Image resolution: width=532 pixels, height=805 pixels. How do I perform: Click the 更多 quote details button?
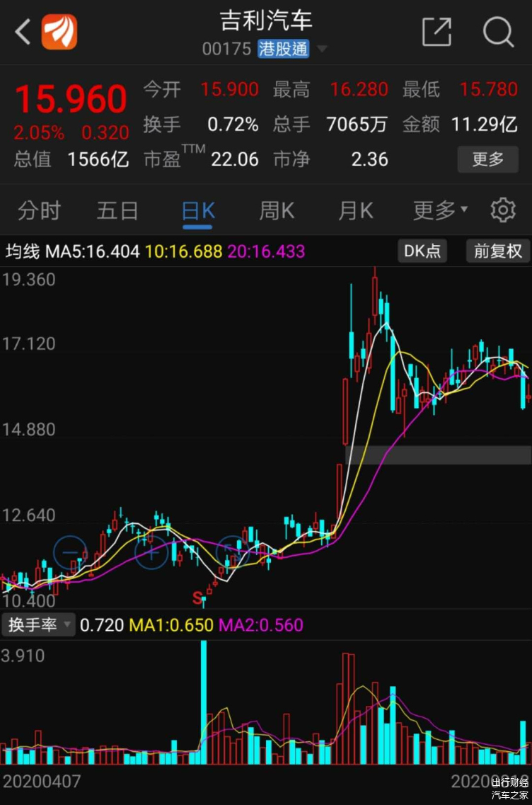[487, 159]
